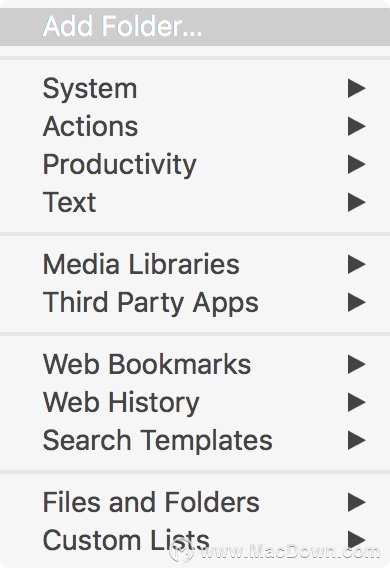Select the Web Bookmarks entry
Screen dimensions: 390x568
point(195,364)
